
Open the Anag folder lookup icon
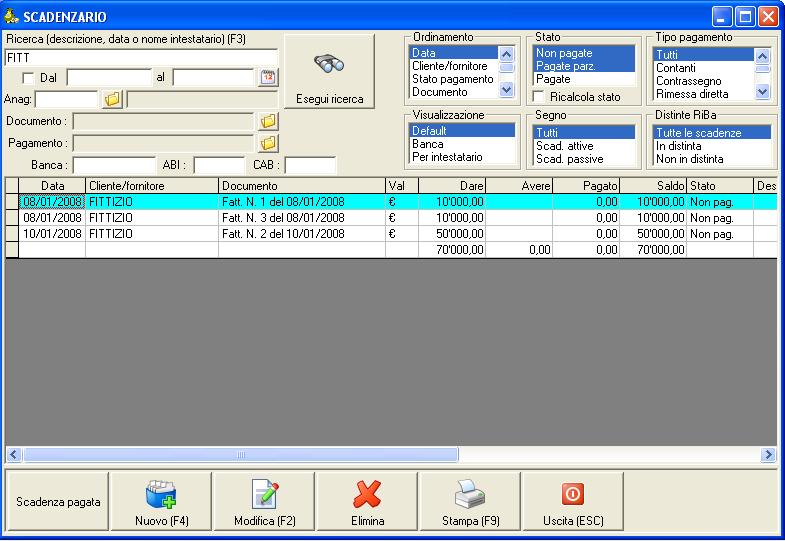[112, 99]
